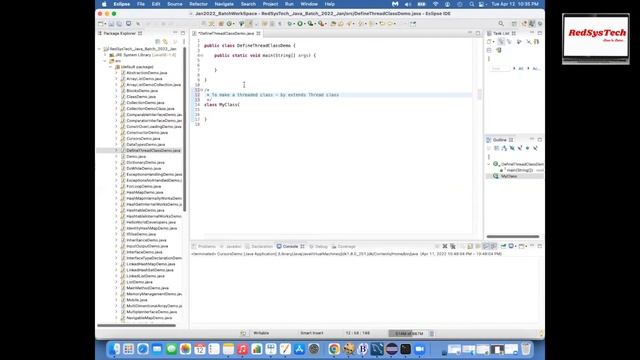Viewport: 640px width, 360px height.
Task: Switch to the Debug tab
Action: (x=318, y=247)
